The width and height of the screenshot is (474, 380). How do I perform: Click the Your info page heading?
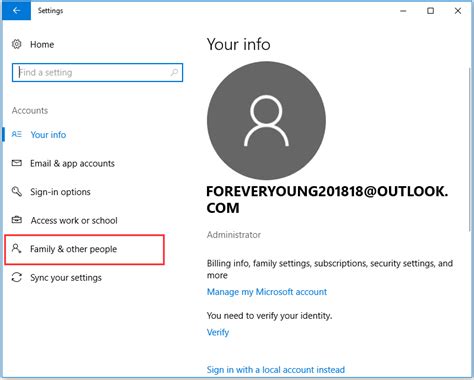[x=238, y=44]
